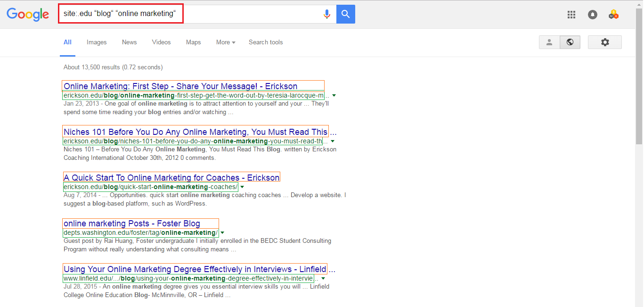
Task: Click the blue search magnifier button
Action: pyautogui.click(x=346, y=14)
